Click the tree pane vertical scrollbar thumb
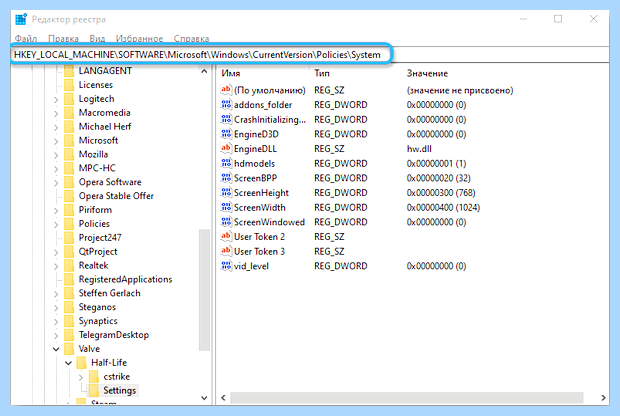 click(x=204, y=289)
